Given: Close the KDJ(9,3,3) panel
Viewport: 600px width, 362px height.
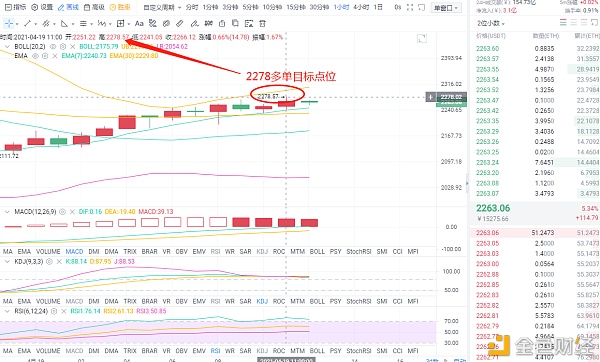Looking at the screenshot, I should [59, 262].
